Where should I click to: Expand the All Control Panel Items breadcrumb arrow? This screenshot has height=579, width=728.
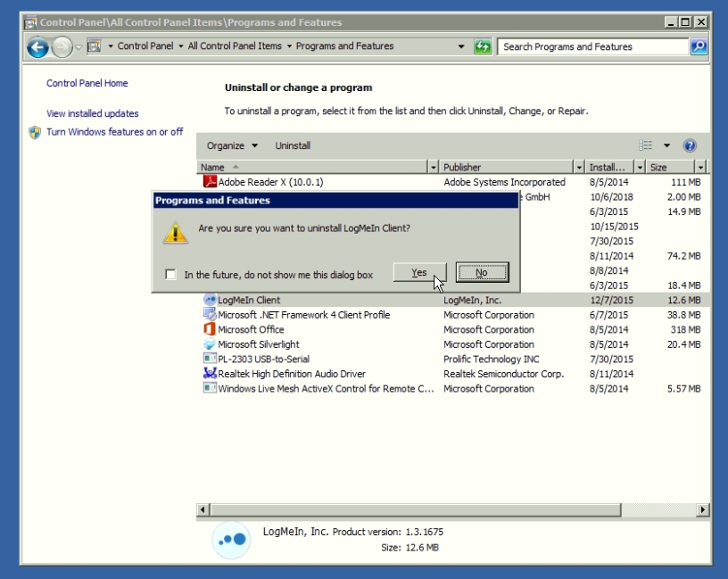289,46
